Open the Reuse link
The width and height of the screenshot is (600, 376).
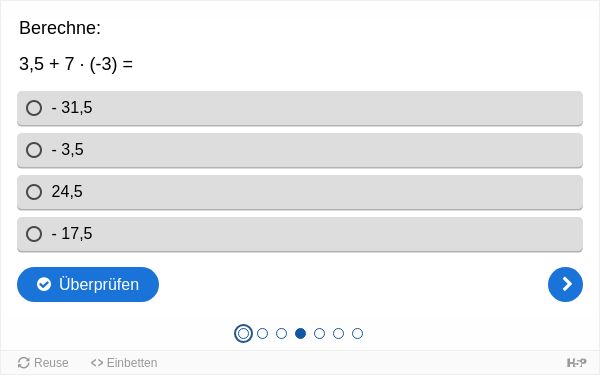(43, 363)
